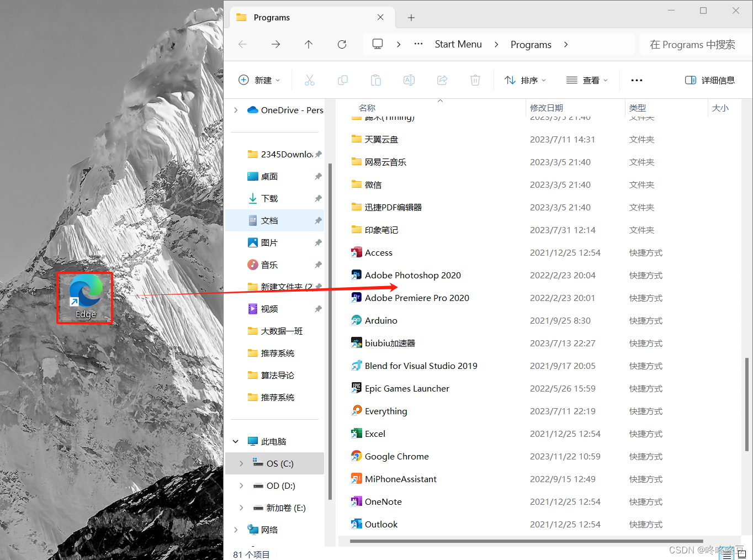Click the Cut scissors icon in the toolbar
Viewport: 753px width, 560px height.
[310, 80]
